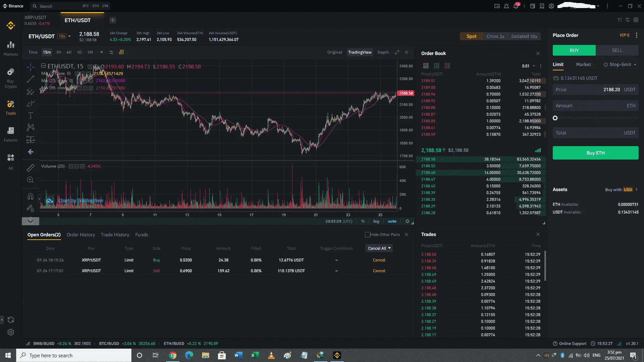Open Futures in the sidebar
The image size is (644, 362).
click(11, 134)
